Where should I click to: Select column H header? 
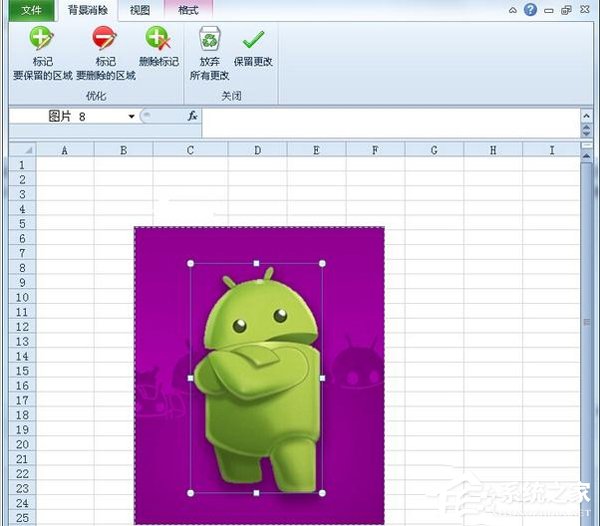point(493,150)
